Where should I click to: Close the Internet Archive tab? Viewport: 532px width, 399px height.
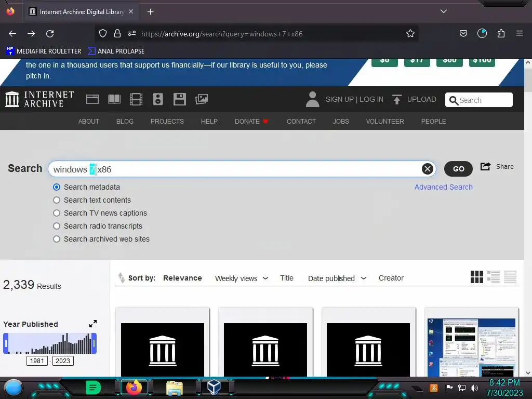131,11
